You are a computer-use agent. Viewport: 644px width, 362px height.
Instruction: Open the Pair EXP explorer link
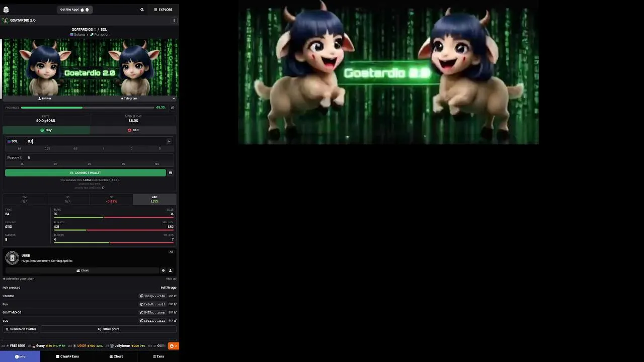click(172, 304)
